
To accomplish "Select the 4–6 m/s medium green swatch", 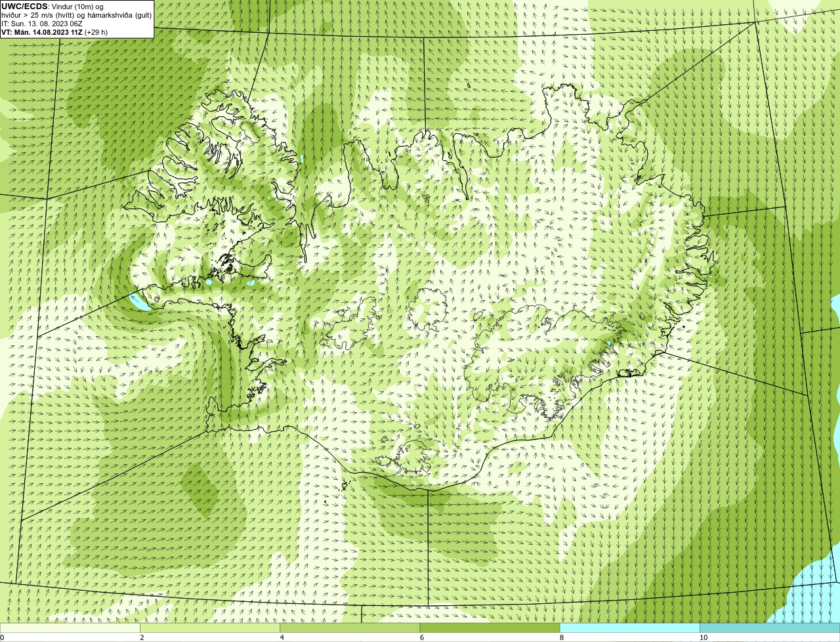I will tap(350, 628).
